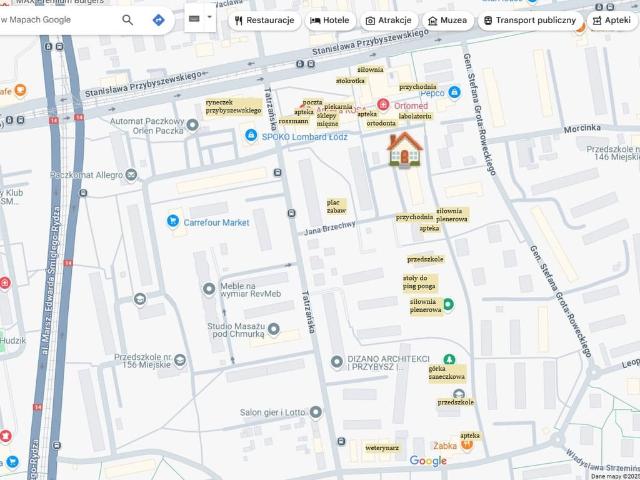Click the Studio Masażu pod Chmurką pin

click(x=273, y=329)
